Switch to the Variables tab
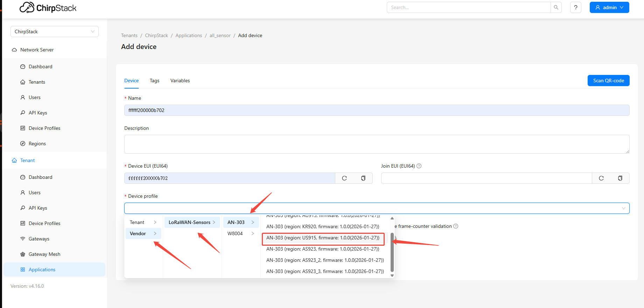The width and height of the screenshot is (644, 308). 180,80
